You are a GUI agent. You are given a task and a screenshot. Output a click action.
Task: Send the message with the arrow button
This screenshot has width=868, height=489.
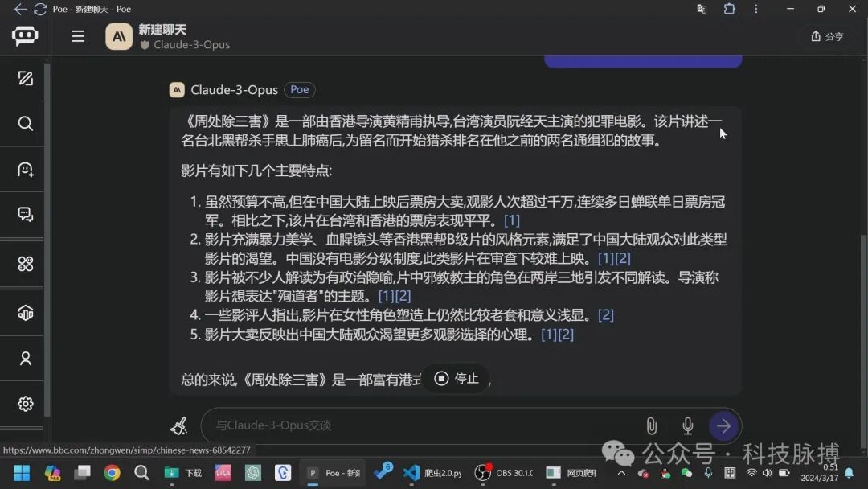tap(723, 426)
